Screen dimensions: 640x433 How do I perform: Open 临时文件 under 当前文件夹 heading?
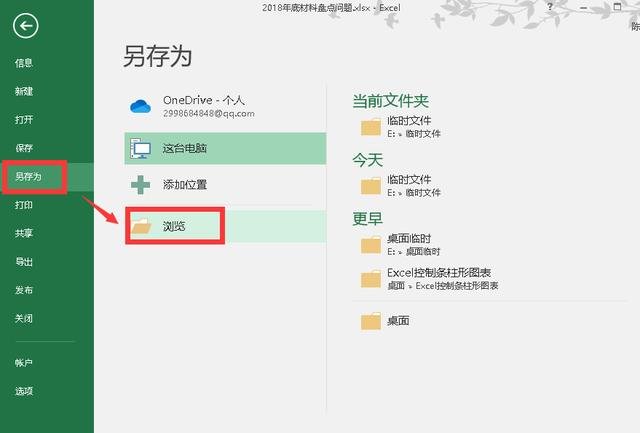(409, 120)
